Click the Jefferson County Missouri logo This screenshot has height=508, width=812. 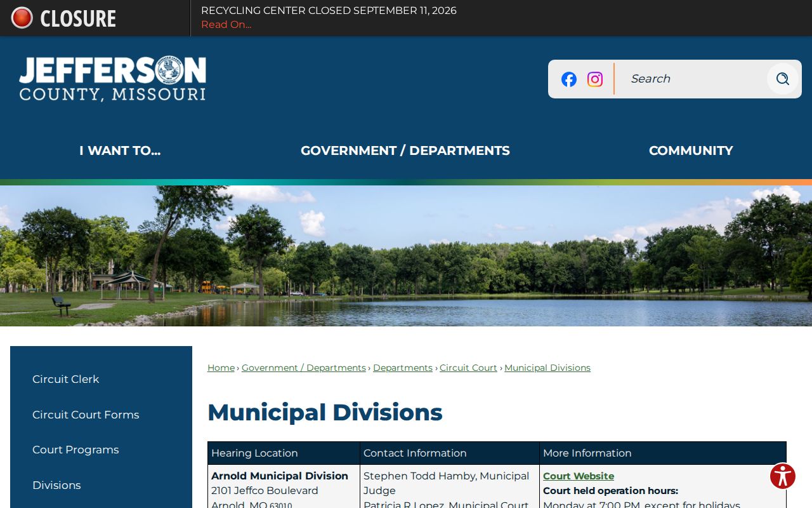coord(112,79)
